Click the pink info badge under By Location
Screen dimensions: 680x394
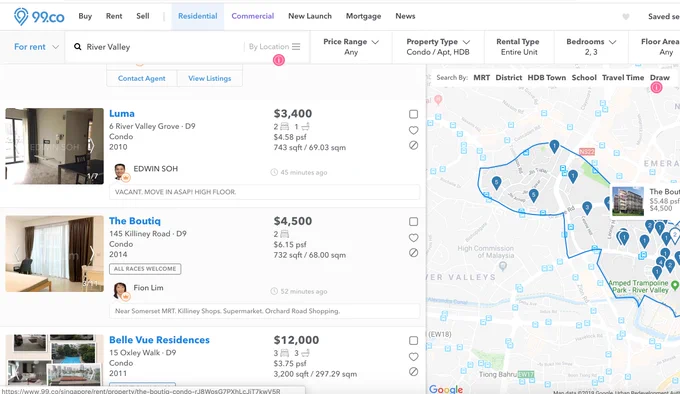(279, 60)
